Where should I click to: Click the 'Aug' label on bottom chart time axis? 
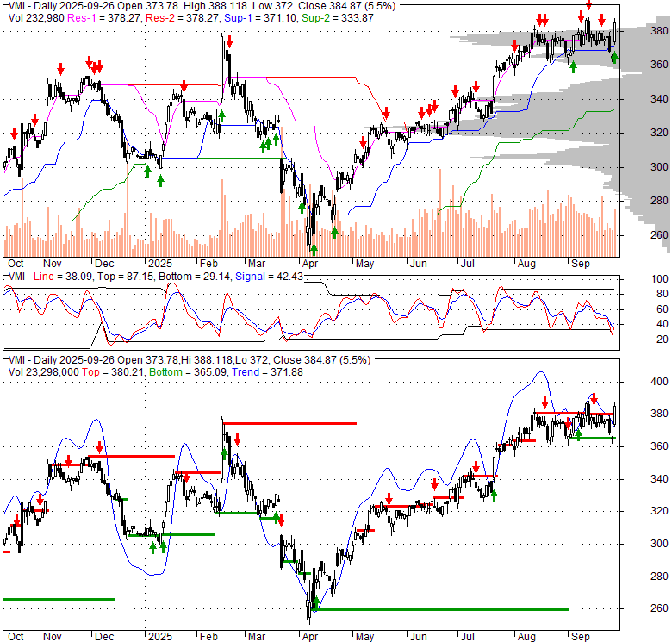[x=526, y=637]
